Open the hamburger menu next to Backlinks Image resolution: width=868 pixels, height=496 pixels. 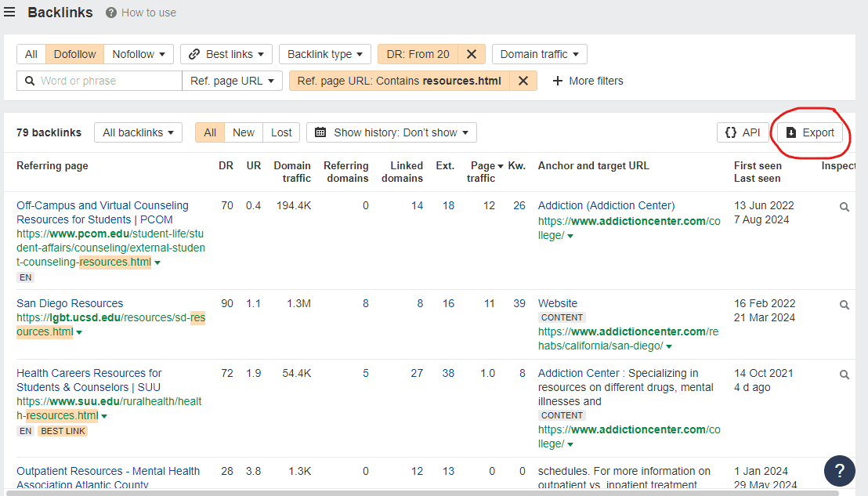tap(9, 13)
